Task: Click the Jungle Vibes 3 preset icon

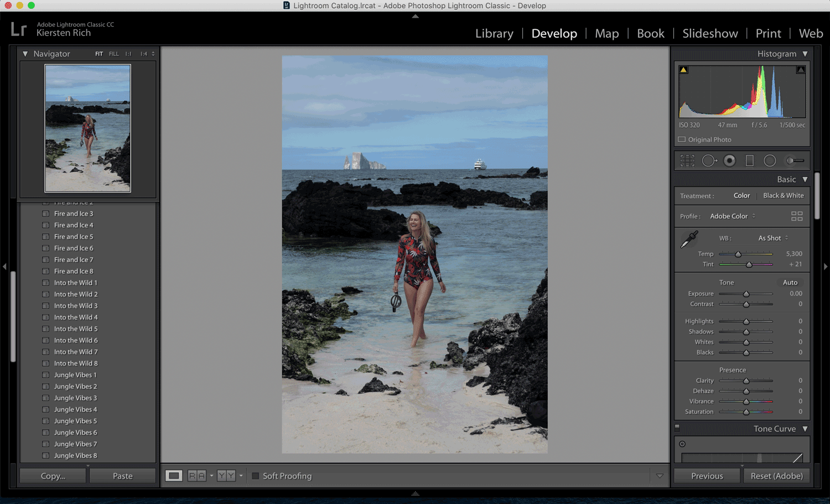Action: (46, 398)
